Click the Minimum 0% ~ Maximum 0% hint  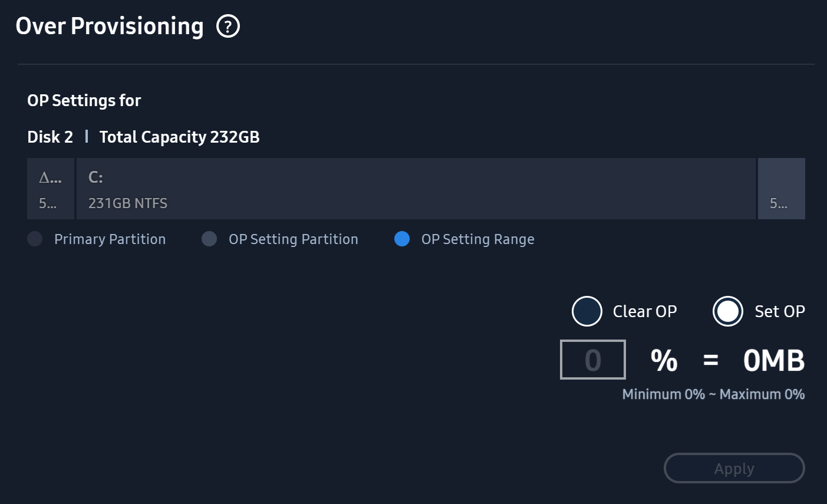pos(714,394)
